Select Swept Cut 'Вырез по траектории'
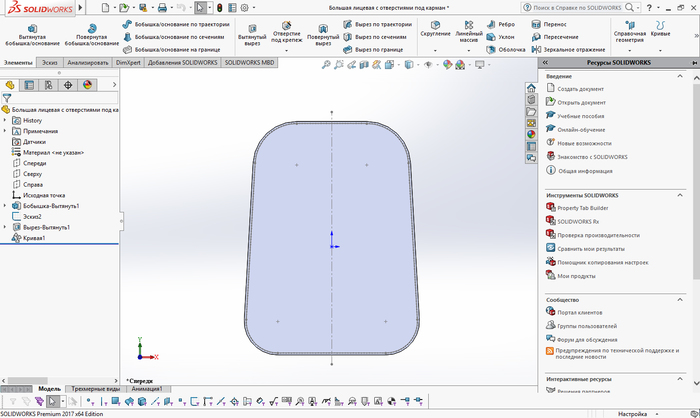The height and width of the screenshot is (418, 700). pos(378,25)
